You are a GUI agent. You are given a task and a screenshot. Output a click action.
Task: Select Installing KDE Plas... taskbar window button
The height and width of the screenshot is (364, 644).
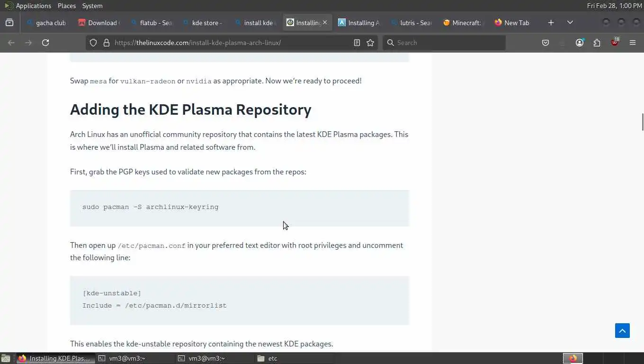pos(56,358)
